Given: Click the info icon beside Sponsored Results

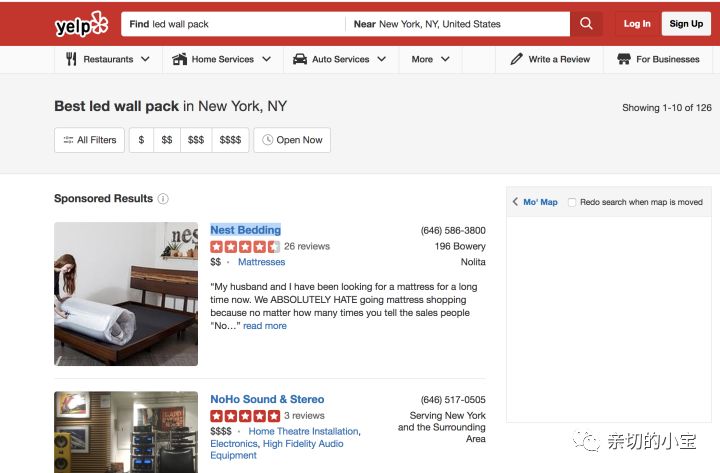Looking at the screenshot, I should pyautogui.click(x=163, y=199).
